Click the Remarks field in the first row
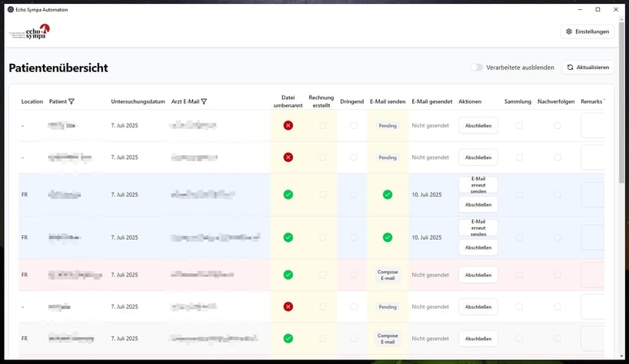 (x=592, y=125)
